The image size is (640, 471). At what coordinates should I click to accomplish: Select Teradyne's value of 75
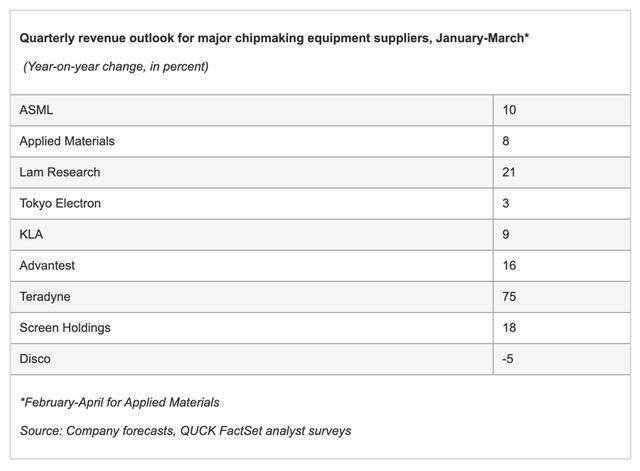(510, 296)
